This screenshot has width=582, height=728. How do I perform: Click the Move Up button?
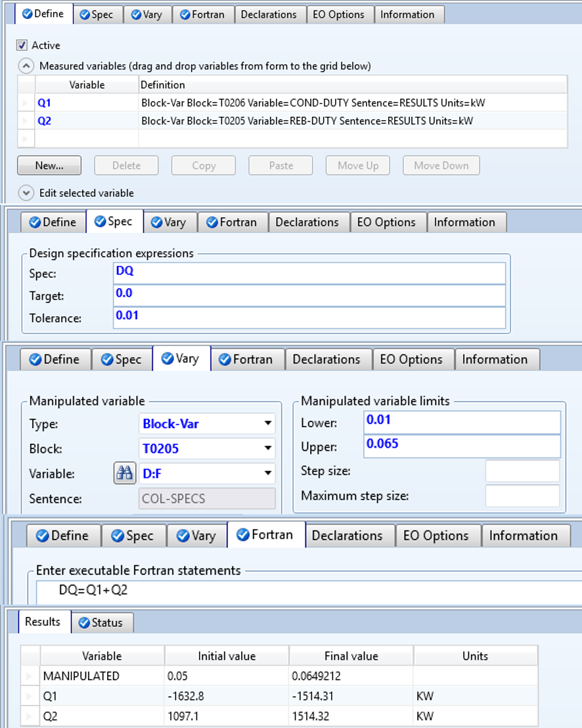tap(357, 165)
